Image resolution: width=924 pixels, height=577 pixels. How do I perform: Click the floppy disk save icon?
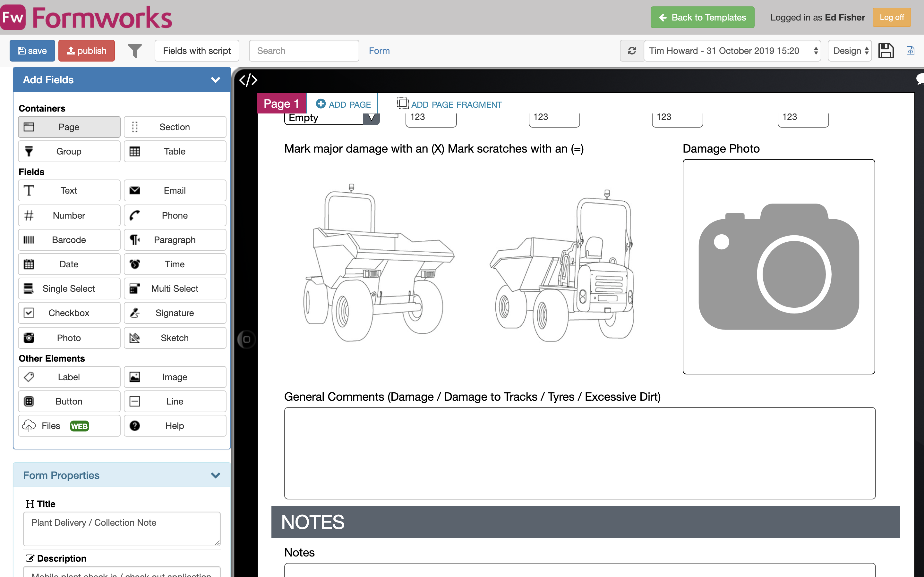886,51
